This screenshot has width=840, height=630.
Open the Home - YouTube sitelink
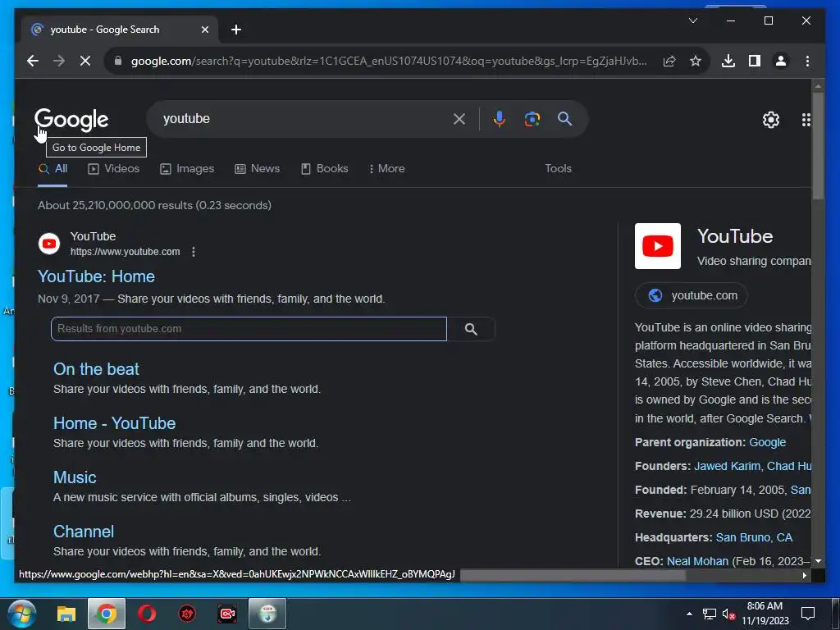point(115,423)
